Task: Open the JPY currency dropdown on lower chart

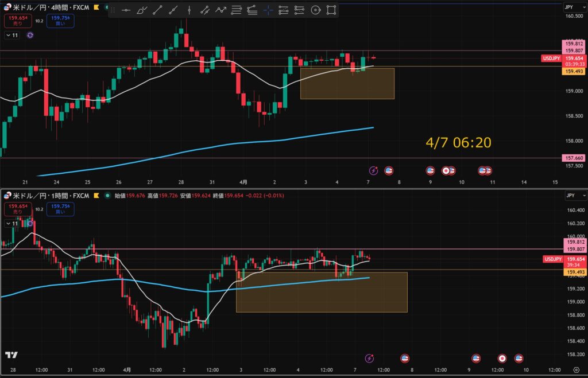Action: [571, 196]
